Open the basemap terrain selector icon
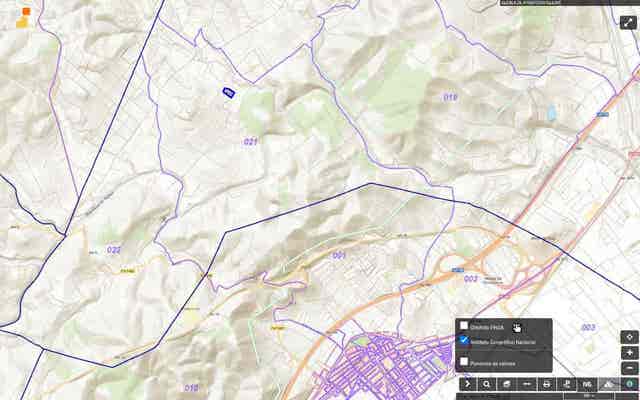This screenshot has height=400, width=640. (607, 384)
